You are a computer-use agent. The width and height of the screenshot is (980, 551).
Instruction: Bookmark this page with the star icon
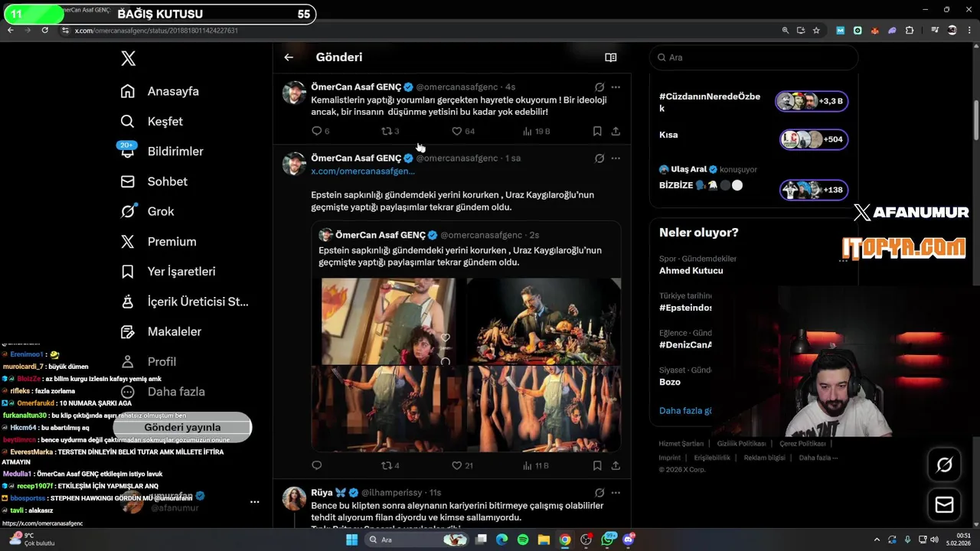click(816, 31)
